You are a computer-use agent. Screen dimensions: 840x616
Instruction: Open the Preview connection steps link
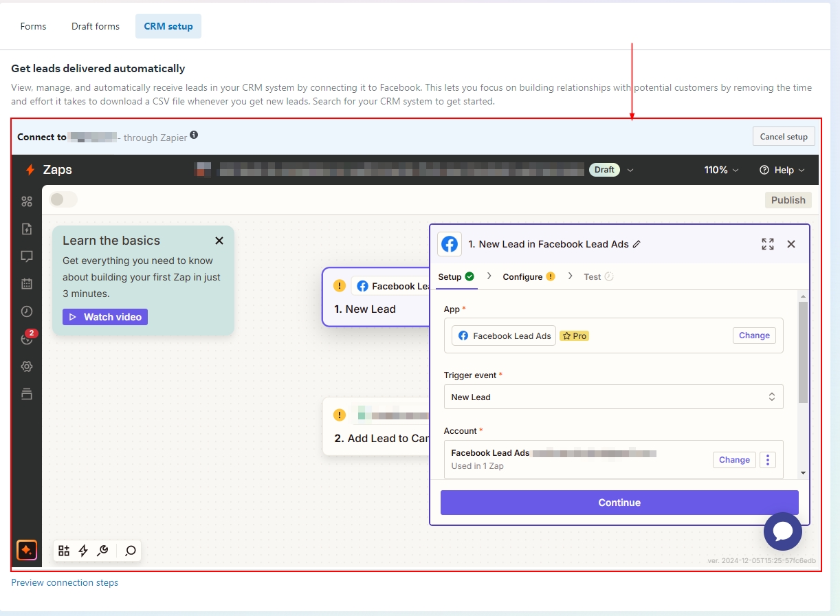[x=65, y=582]
